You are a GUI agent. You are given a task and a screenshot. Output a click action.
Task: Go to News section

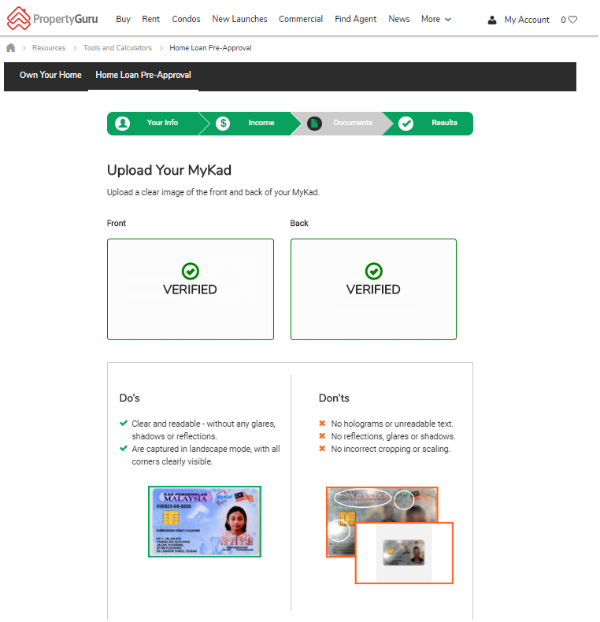tap(399, 19)
